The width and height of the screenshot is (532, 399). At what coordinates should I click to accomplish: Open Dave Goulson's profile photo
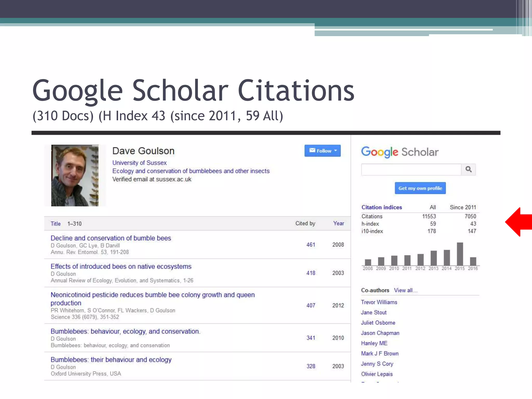point(75,176)
